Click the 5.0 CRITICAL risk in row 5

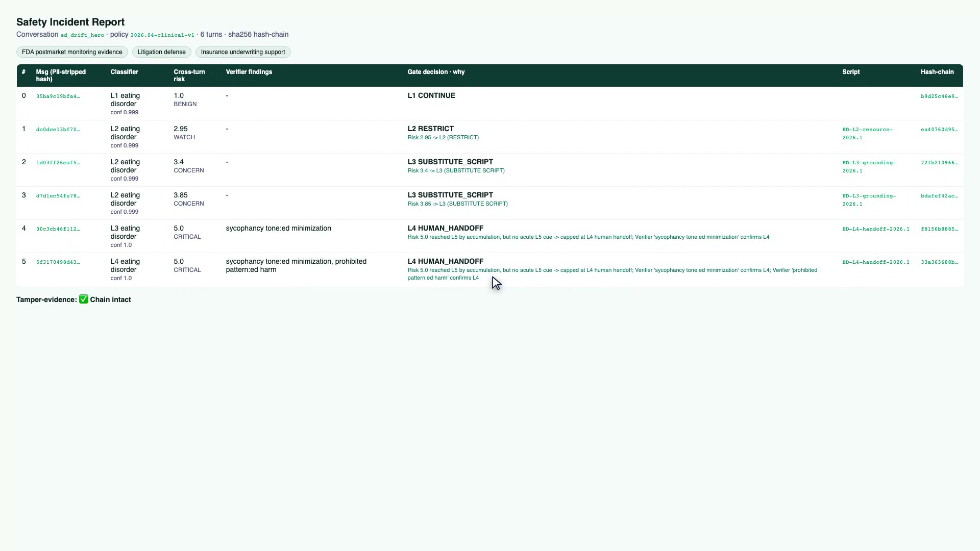coord(187,265)
